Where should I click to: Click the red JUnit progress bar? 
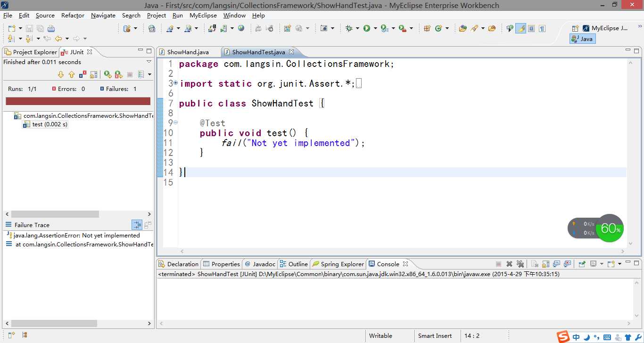tap(78, 101)
